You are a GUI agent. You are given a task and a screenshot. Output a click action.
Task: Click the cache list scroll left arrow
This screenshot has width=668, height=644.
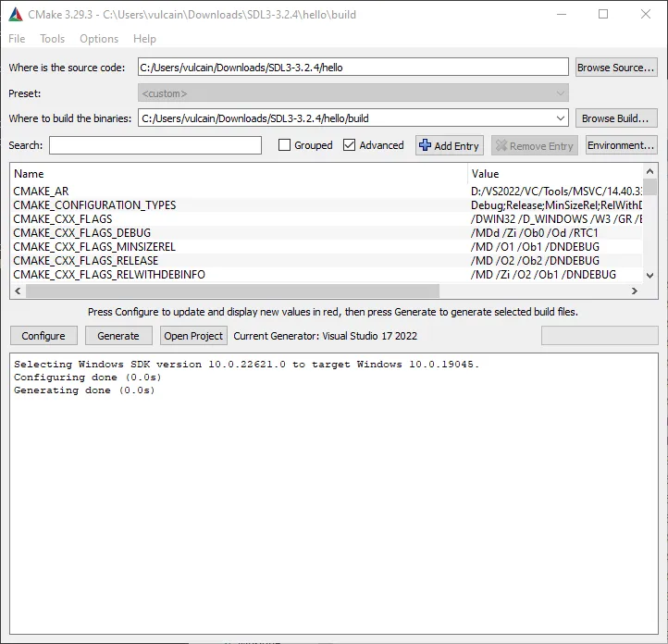click(x=18, y=291)
